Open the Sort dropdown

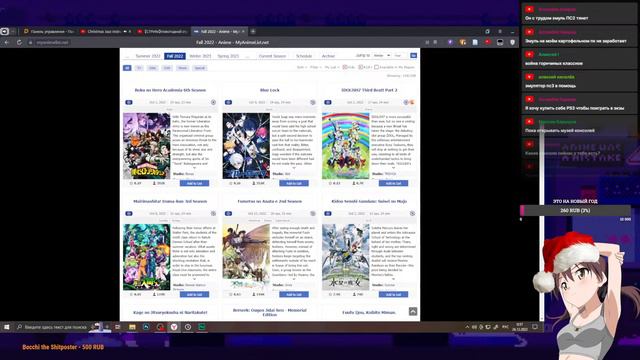[x=301, y=67]
